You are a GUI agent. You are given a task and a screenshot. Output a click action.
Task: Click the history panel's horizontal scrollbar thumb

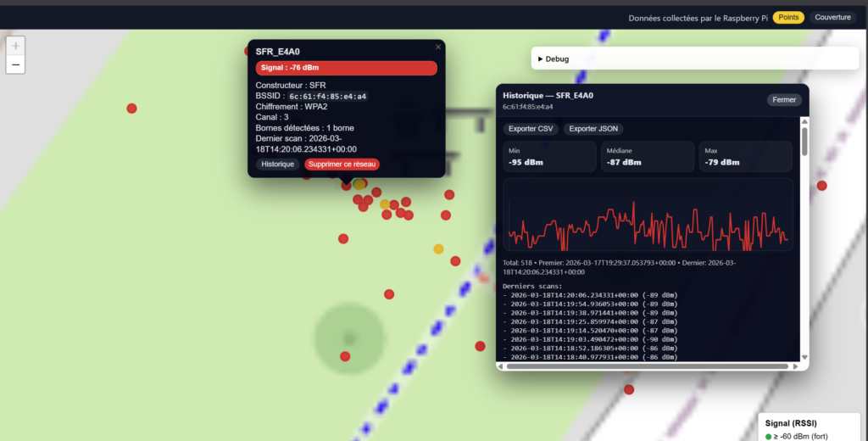(647, 366)
